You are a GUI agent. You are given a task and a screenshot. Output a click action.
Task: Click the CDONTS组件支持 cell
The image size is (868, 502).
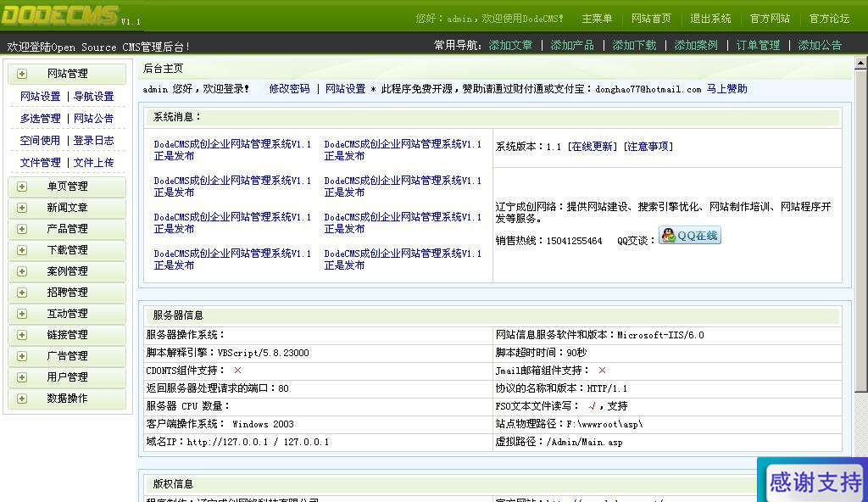[x=319, y=371]
